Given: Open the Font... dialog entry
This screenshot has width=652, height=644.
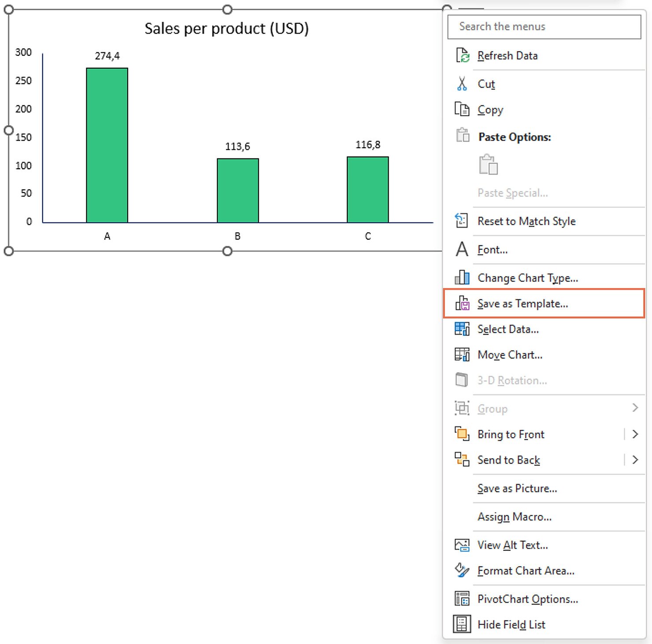Looking at the screenshot, I should click(x=492, y=250).
